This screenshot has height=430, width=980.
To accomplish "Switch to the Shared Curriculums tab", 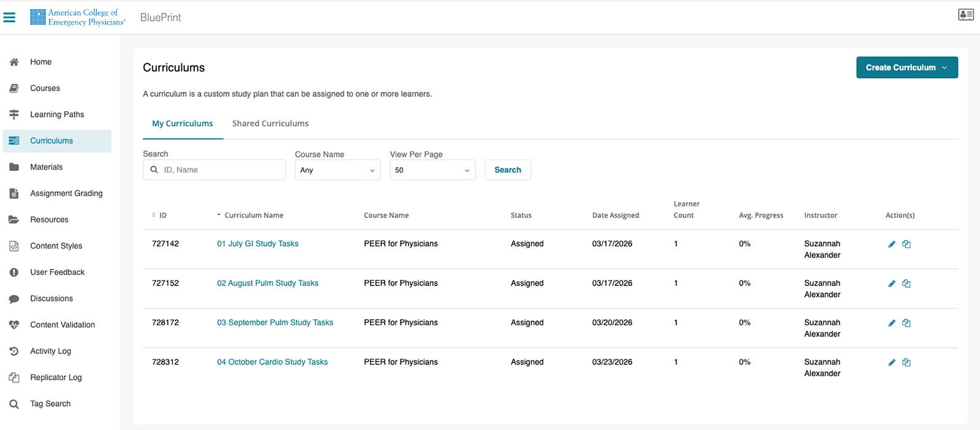I will point(270,124).
